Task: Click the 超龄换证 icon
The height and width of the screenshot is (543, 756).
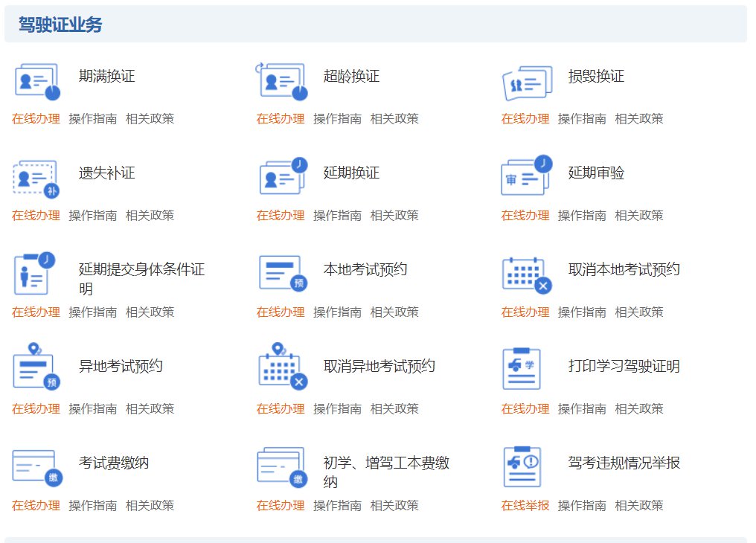Action: pyautogui.click(x=281, y=81)
